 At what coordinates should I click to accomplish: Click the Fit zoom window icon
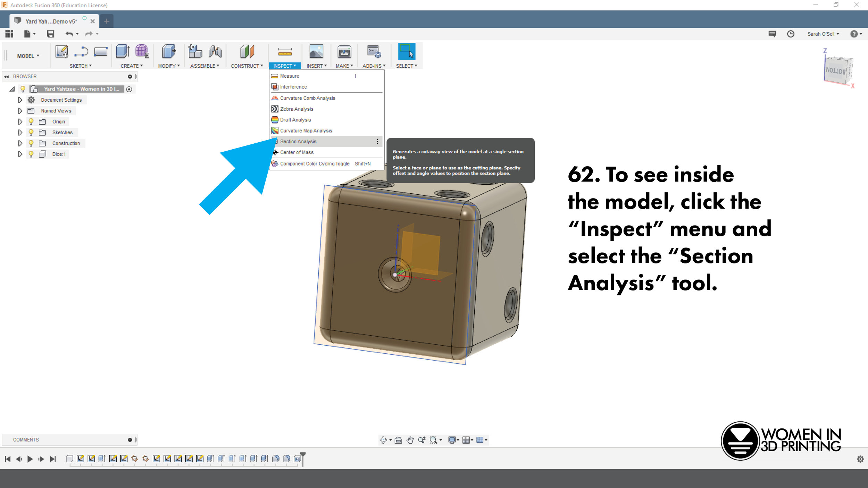(433, 440)
